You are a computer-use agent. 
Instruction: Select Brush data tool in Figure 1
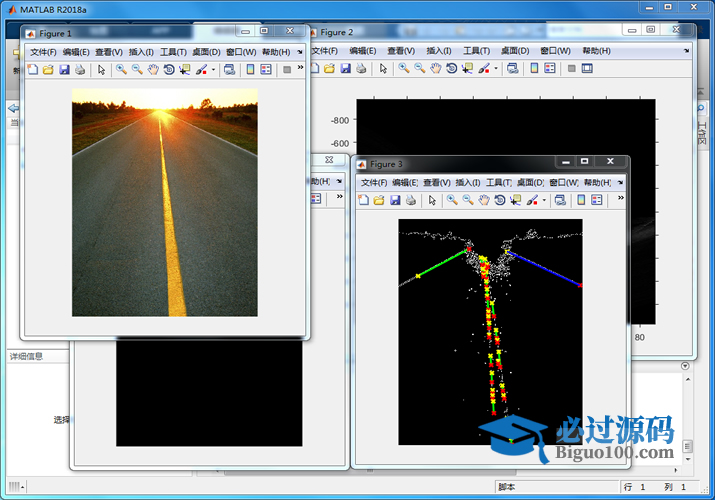201,70
